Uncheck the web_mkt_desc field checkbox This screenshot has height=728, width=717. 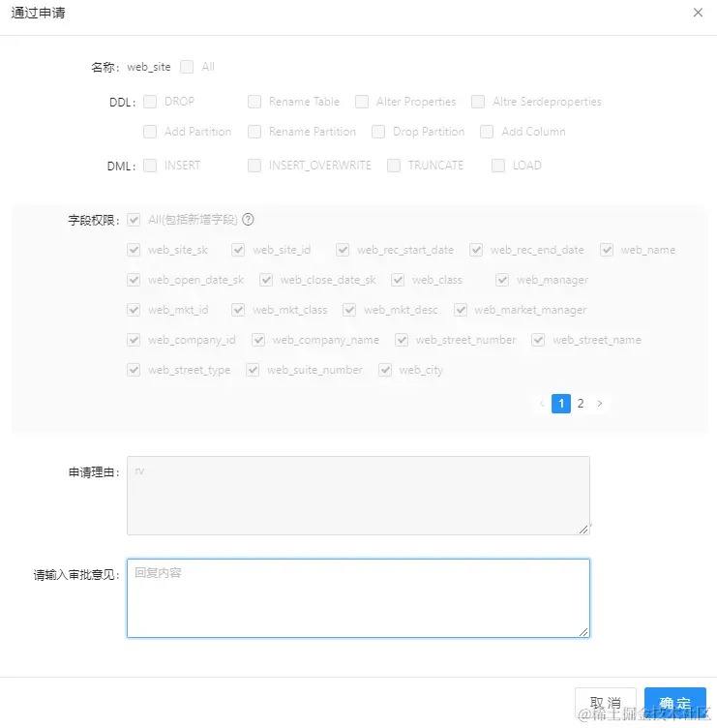tap(349, 310)
